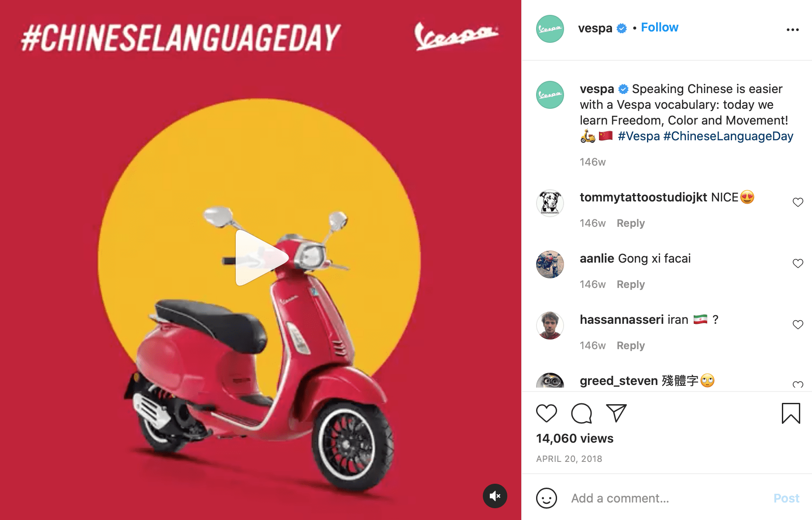812x520 pixels.
Task: Play the Vespa video
Action: pos(261,258)
